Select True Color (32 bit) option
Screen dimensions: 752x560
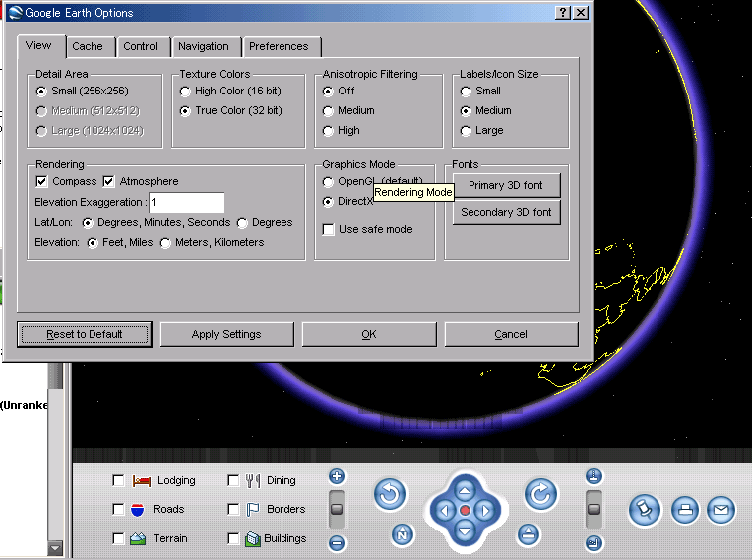[185, 111]
